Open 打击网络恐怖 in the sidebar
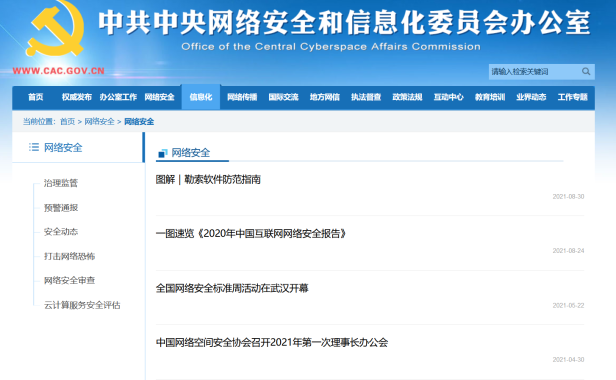616x380 pixels. pyautogui.click(x=70, y=256)
